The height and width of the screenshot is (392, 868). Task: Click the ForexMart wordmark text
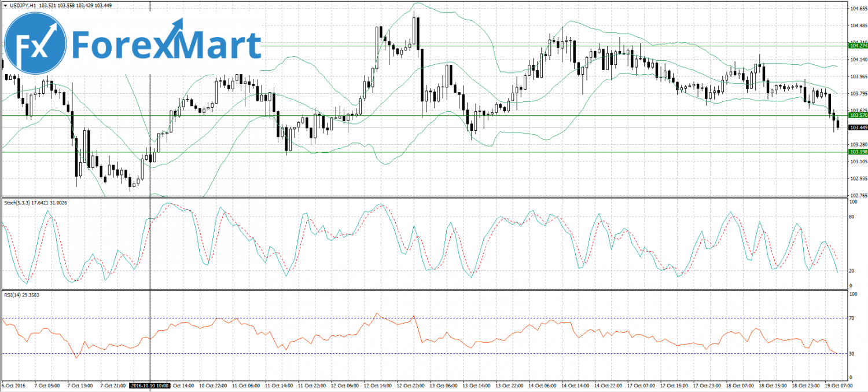(x=167, y=43)
